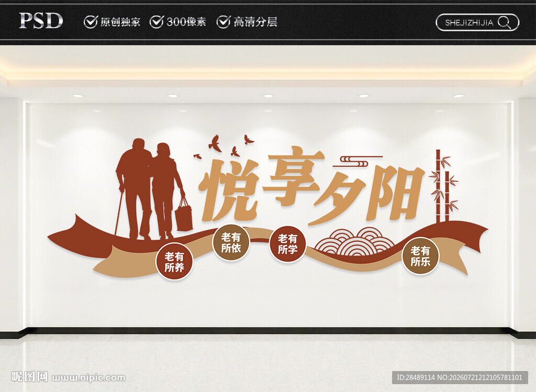This screenshot has height=392, width=536.
Task: Click the 老有所养 circle badge
Action: point(174,262)
